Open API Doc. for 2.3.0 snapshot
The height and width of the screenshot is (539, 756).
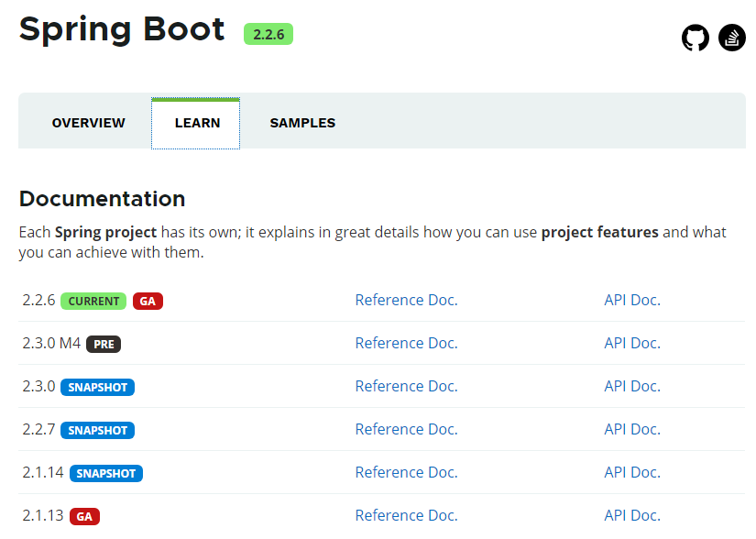click(632, 386)
